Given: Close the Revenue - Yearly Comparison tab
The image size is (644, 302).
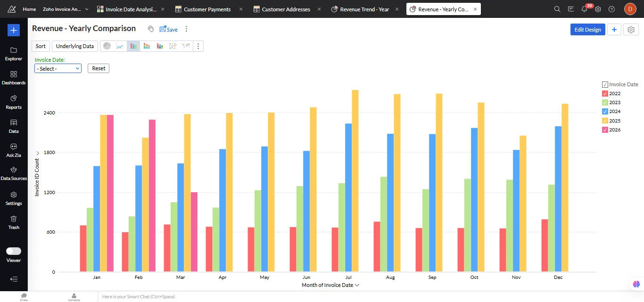Looking at the screenshot, I should tap(475, 9).
